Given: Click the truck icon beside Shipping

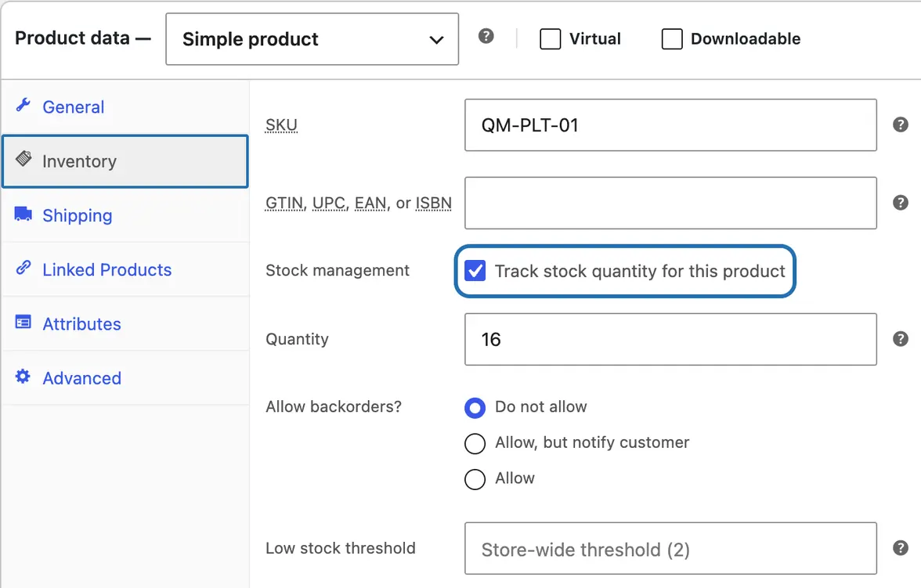Looking at the screenshot, I should (23, 214).
